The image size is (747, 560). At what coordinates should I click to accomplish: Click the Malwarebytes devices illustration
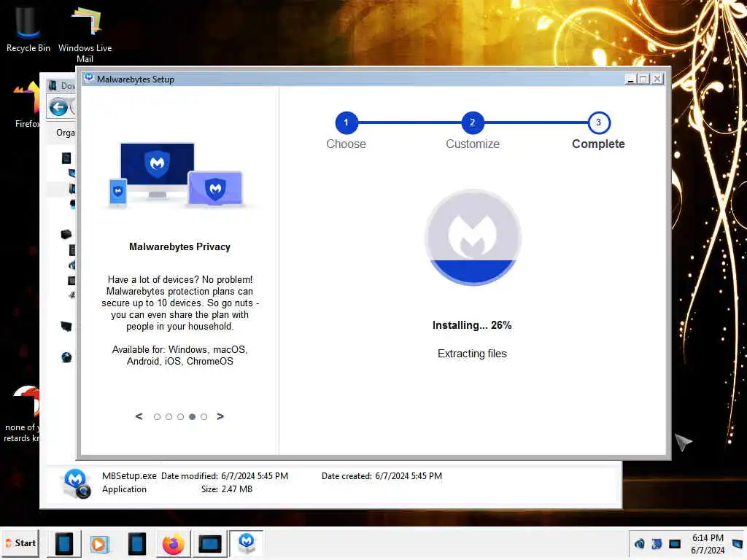pos(179,175)
